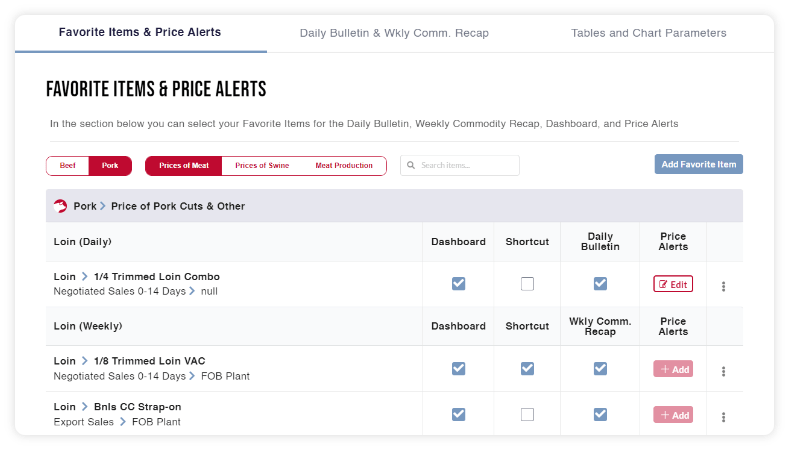Choose the Meat Production filter

[x=343, y=166]
